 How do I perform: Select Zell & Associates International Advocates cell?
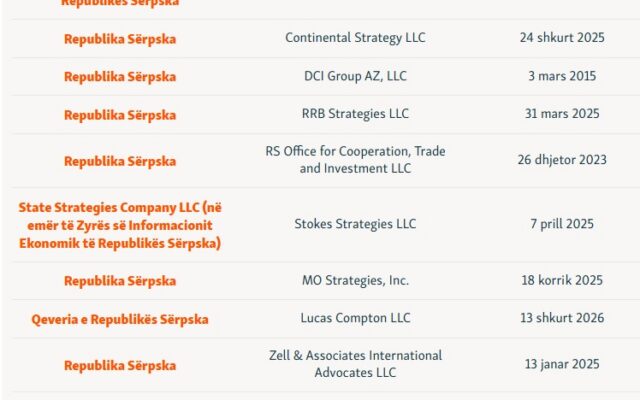(x=355, y=364)
